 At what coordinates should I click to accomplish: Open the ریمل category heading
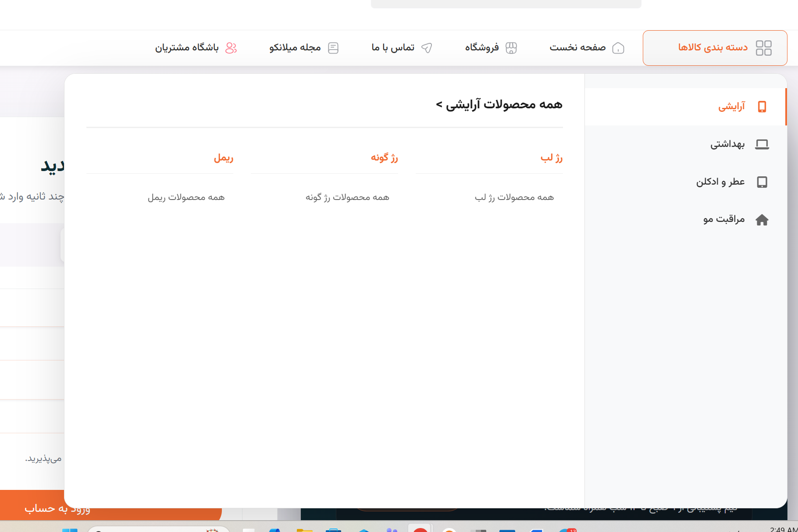(223, 158)
